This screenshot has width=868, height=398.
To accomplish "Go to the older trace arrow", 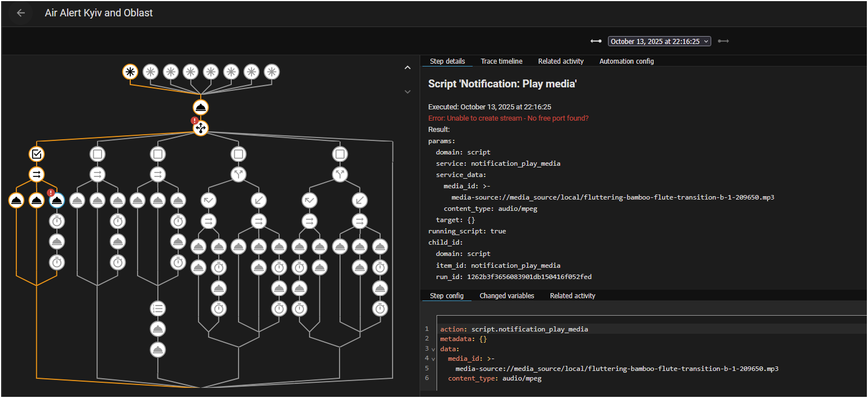I will (x=596, y=41).
